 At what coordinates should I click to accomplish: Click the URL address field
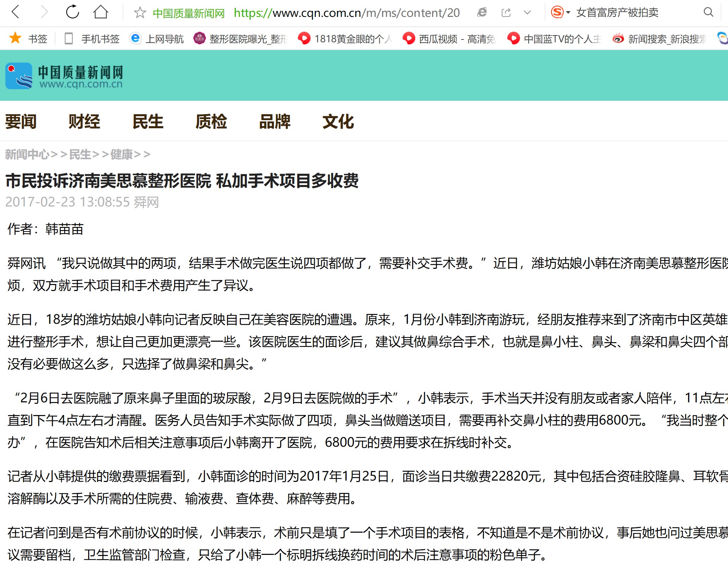tap(347, 13)
